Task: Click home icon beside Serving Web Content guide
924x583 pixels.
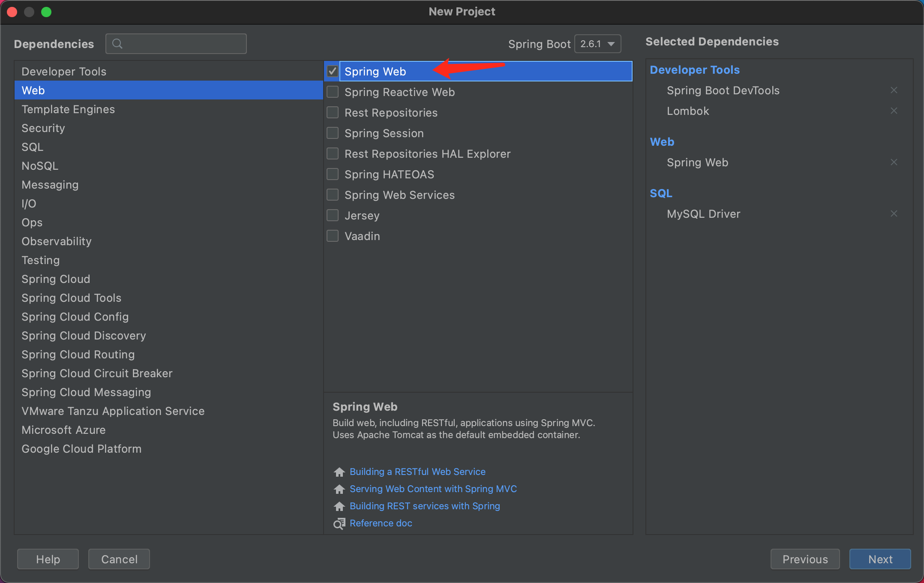Action: tap(339, 489)
